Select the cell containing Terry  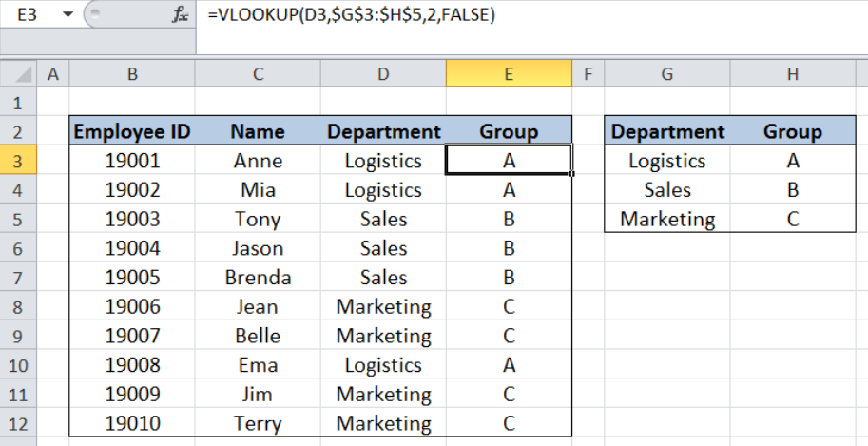pyautogui.click(x=258, y=424)
